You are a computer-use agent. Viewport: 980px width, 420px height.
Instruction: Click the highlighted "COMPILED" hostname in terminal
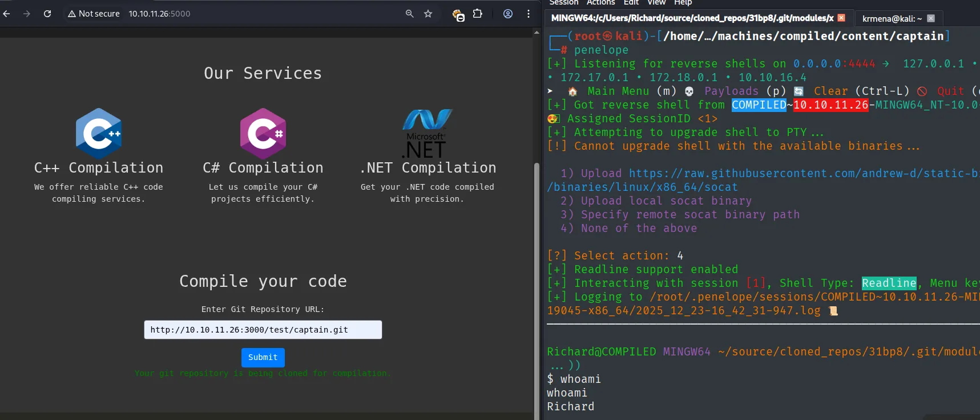point(759,105)
